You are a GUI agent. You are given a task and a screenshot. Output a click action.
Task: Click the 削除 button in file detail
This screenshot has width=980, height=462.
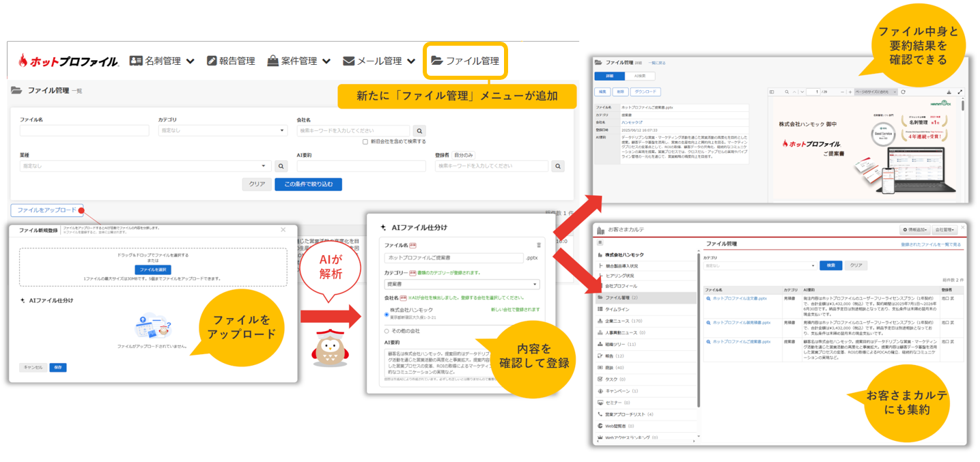point(620,91)
